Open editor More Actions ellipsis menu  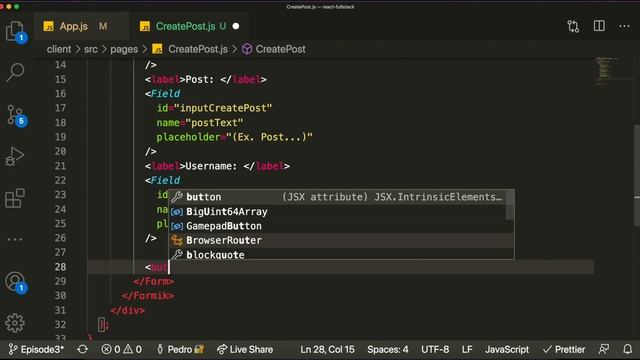click(624, 26)
